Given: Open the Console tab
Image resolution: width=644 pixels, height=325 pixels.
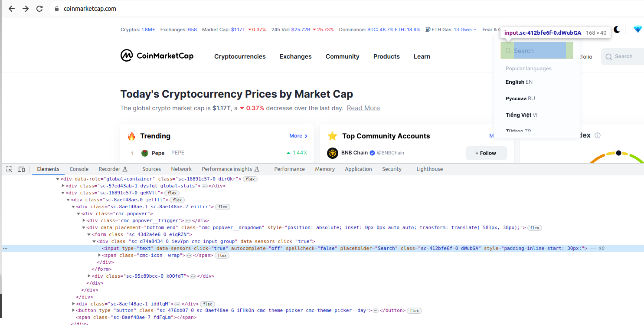Looking at the screenshot, I should click(79, 169).
